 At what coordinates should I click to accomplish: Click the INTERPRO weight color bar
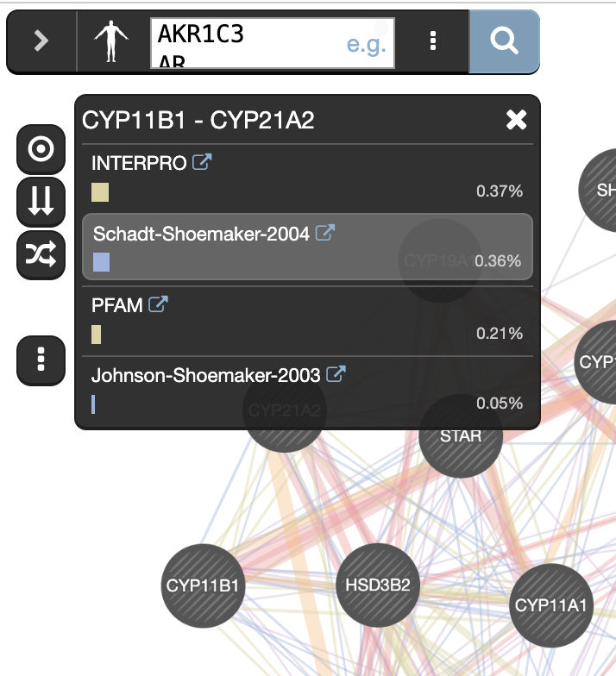[100, 191]
